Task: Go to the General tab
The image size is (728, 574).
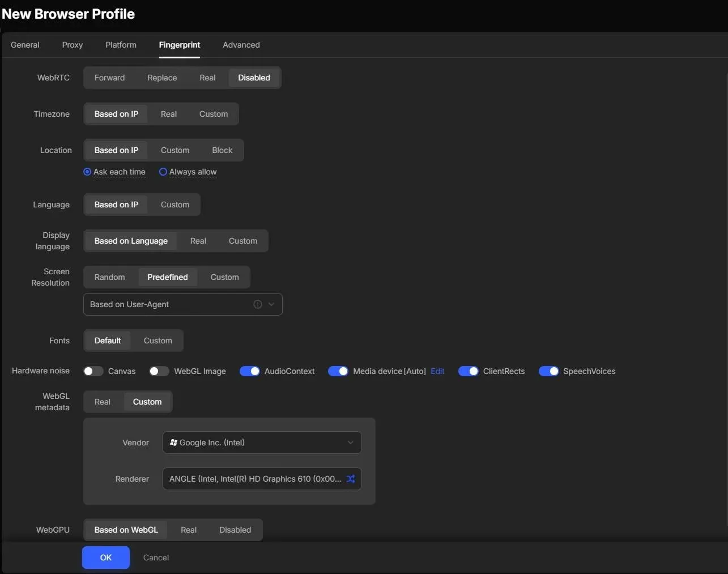Action: pos(24,45)
